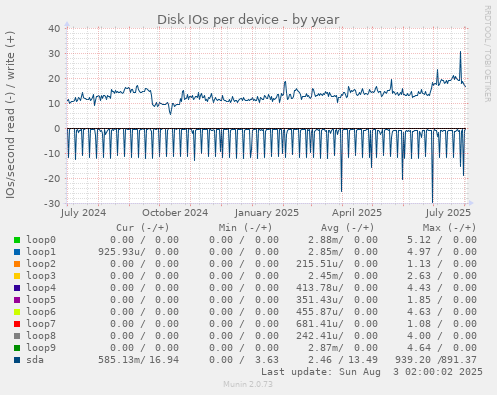The image size is (497, 395).
Task: Select the loop7 legend label
Action: (x=41, y=324)
